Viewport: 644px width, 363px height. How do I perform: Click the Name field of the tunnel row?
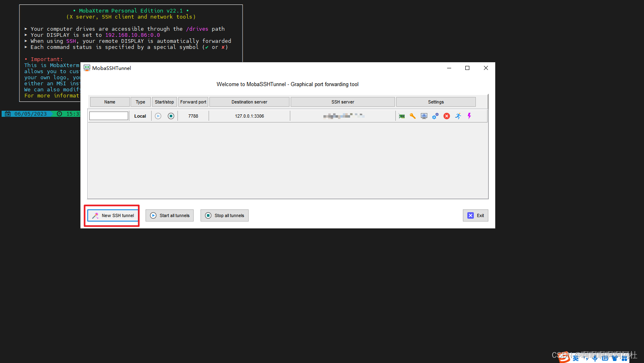[109, 116]
